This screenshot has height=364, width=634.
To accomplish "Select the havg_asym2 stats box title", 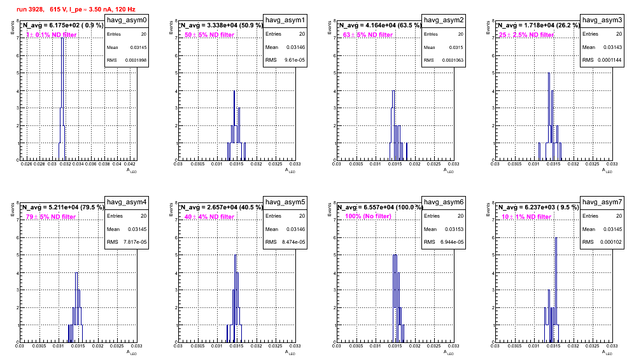I will pyautogui.click(x=444, y=20).
